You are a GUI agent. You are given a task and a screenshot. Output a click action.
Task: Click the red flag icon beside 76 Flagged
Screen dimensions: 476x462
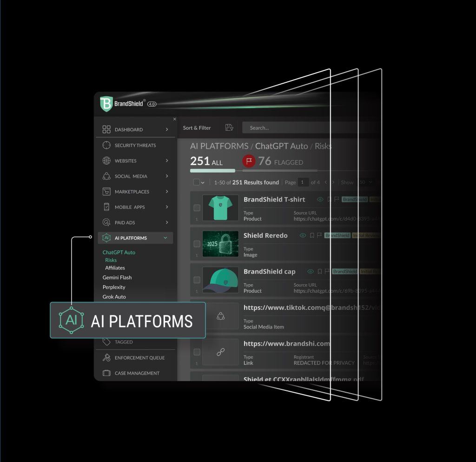pos(249,161)
